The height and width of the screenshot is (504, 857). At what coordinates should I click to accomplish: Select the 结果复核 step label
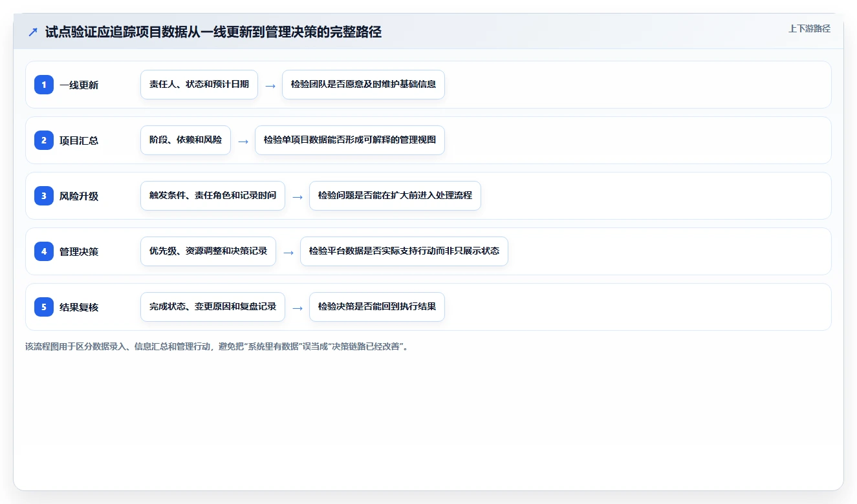tap(79, 307)
